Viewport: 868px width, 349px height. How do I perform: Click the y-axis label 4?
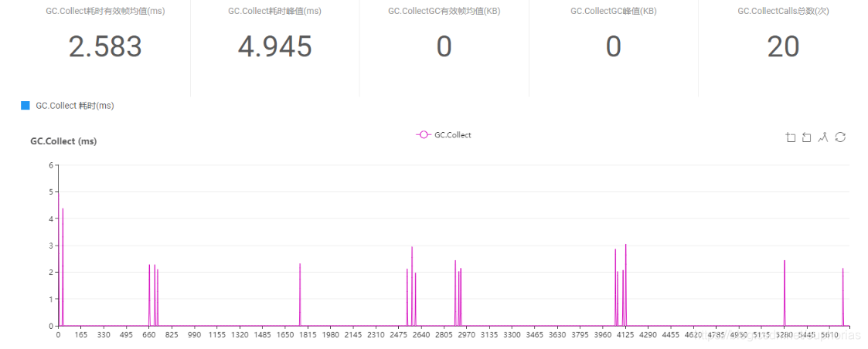tap(51, 219)
